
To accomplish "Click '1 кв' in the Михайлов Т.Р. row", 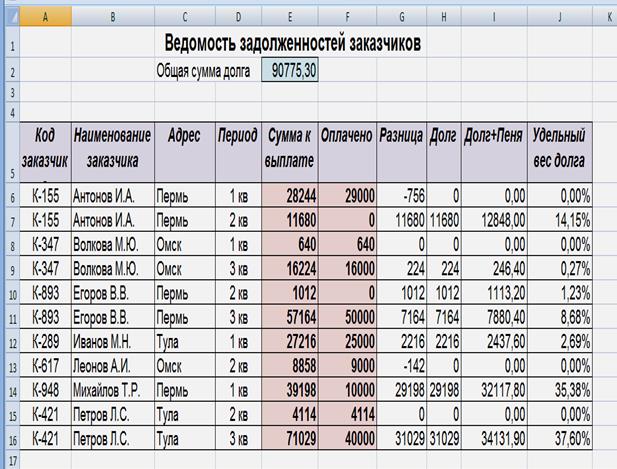I will tap(238, 390).
